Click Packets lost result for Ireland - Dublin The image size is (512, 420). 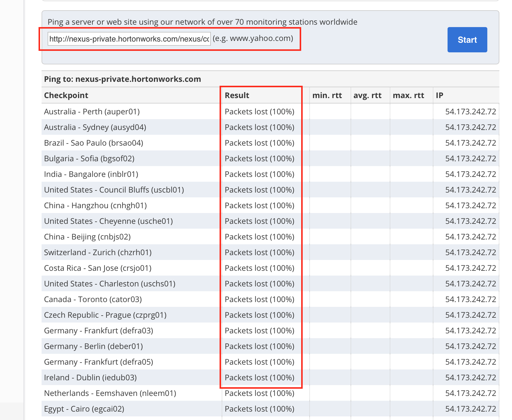[x=259, y=378]
